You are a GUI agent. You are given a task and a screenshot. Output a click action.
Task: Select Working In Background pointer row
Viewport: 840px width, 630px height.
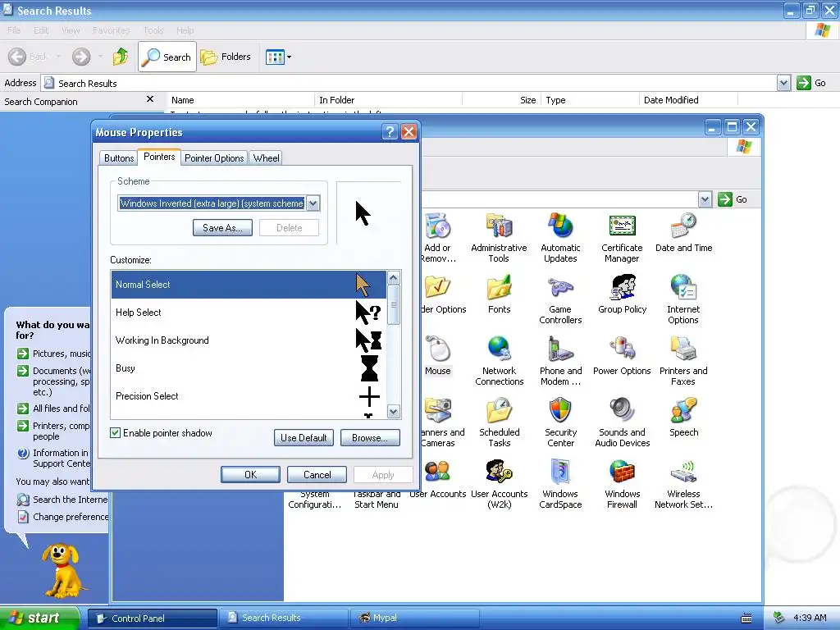[248, 340]
